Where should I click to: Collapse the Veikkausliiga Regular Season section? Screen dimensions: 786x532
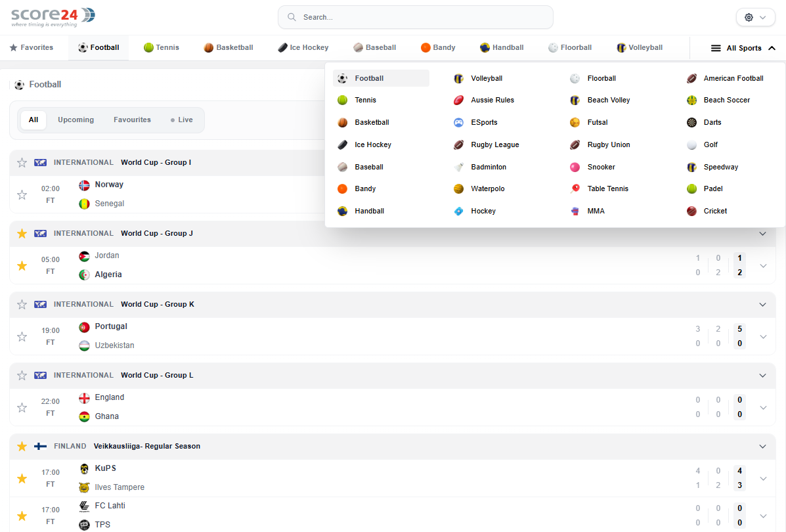(x=762, y=446)
